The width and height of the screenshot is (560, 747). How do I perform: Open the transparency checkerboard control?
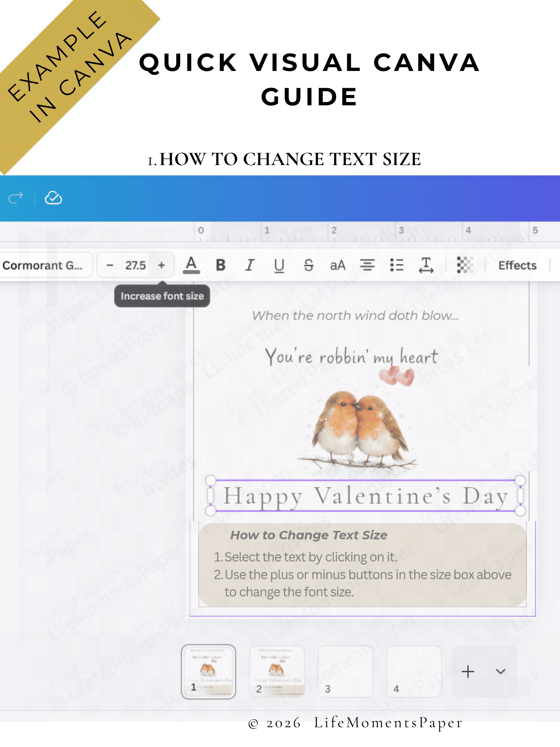465,265
